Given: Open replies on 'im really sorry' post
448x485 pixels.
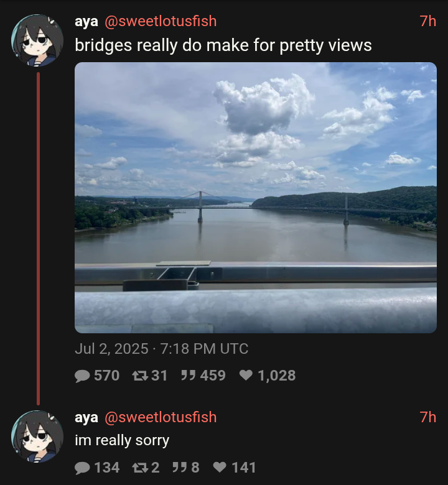Looking at the screenshot, I should pos(82,468).
